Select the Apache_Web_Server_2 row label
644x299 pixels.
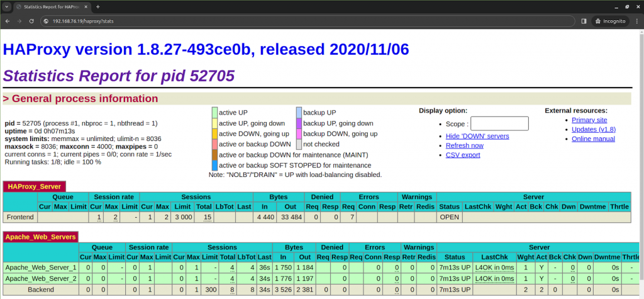[41, 278]
